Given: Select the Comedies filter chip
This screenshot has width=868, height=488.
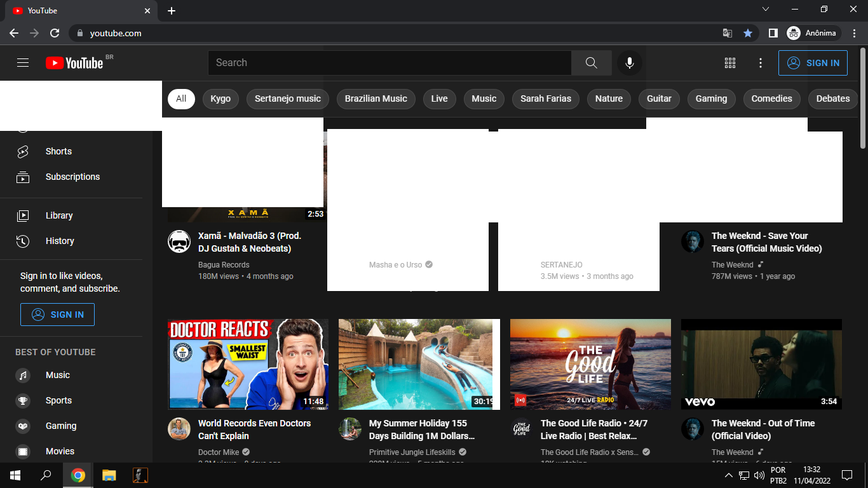Looking at the screenshot, I should [x=771, y=98].
